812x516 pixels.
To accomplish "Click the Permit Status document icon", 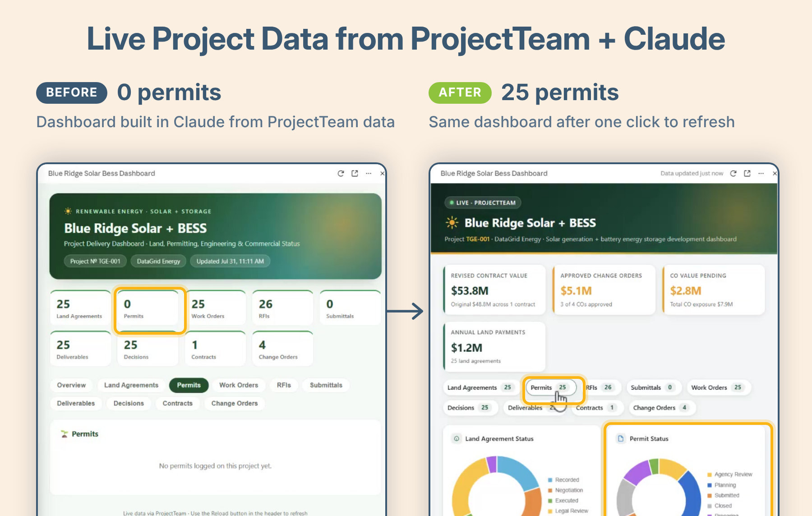I will pos(621,438).
